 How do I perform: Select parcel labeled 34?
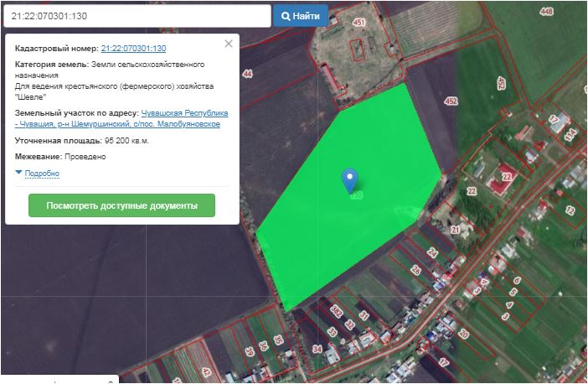[x=317, y=348]
